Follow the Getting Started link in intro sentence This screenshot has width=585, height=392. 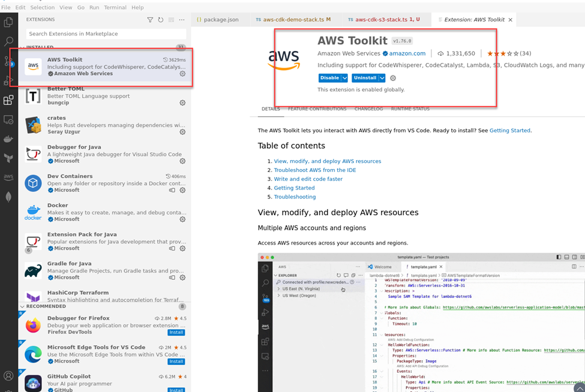tap(509, 131)
